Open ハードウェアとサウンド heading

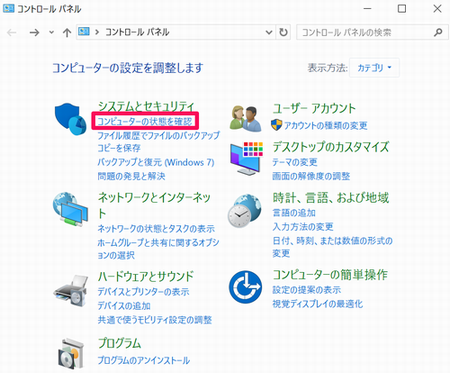[146, 276]
